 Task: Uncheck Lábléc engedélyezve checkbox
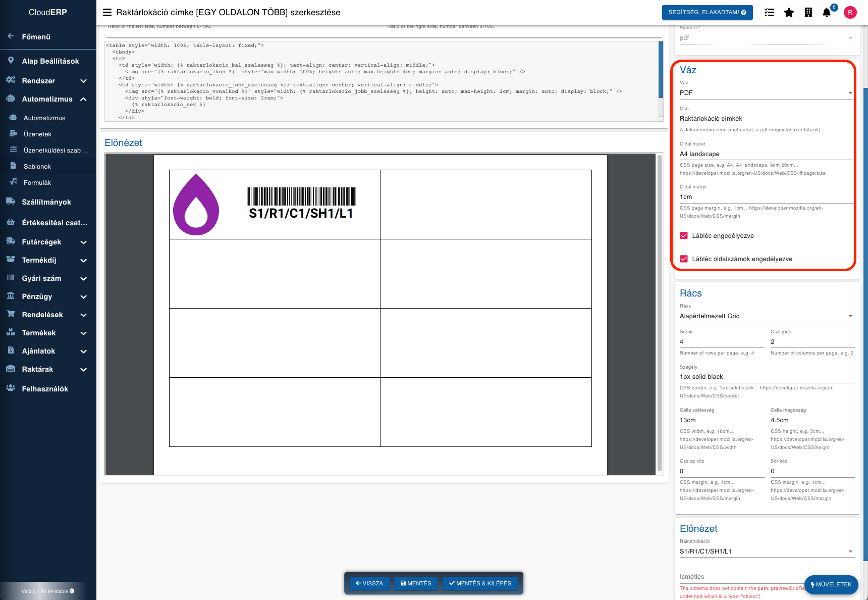(x=684, y=236)
